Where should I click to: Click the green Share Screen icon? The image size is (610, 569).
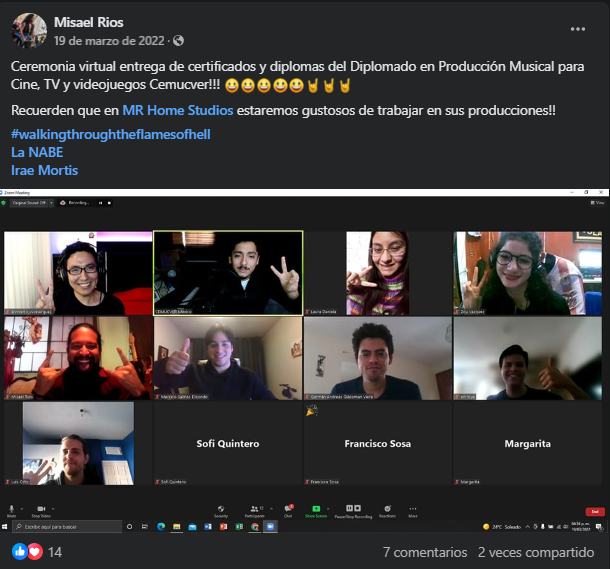tap(316, 510)
